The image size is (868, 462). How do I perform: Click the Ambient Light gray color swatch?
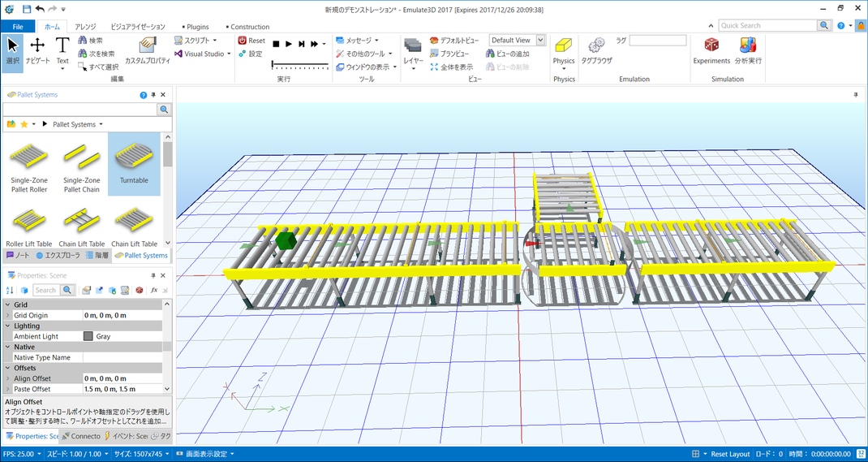point(88,336)
